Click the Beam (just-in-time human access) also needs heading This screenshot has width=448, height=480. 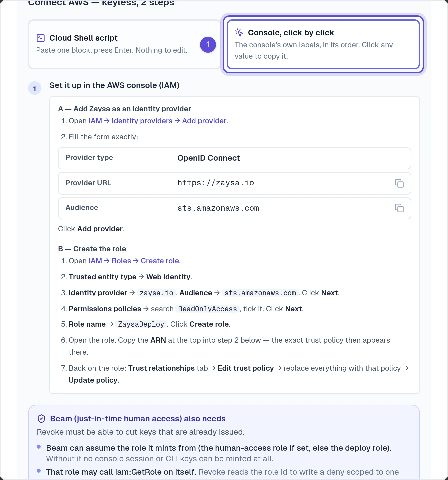click(x=138, y=419)
